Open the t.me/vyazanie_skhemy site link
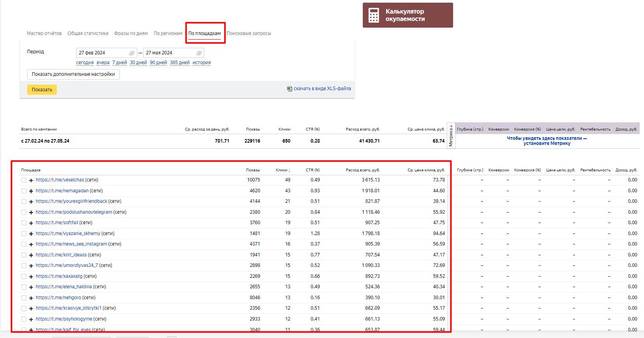 68,233
